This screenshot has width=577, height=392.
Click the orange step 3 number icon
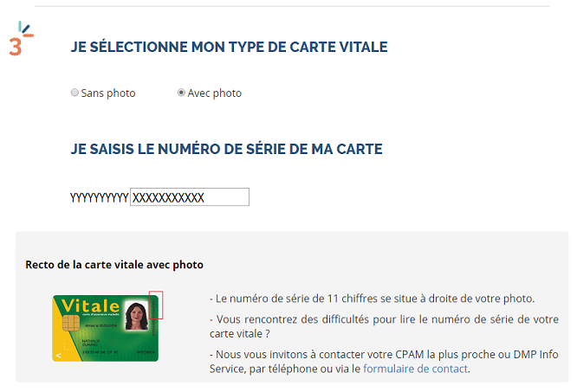16,48
